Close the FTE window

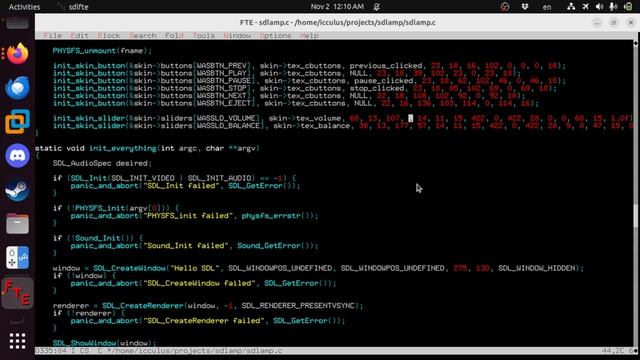coord(631,22)
